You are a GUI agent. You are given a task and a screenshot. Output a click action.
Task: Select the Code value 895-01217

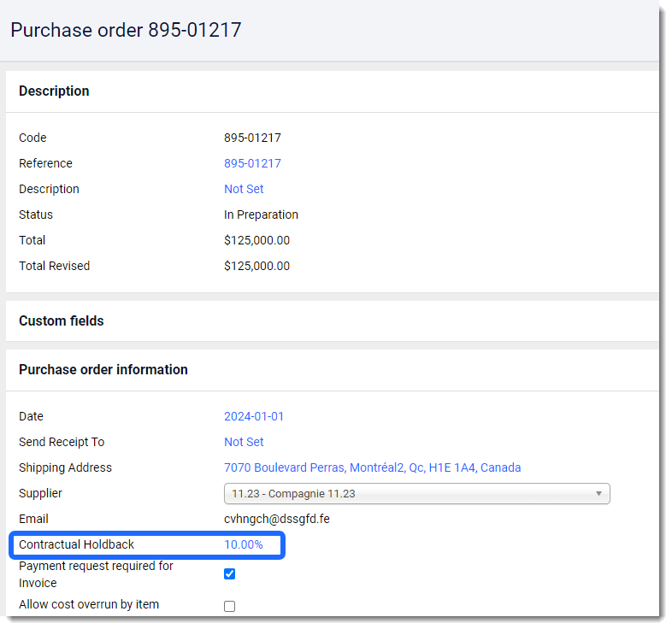tap(252, 138)
